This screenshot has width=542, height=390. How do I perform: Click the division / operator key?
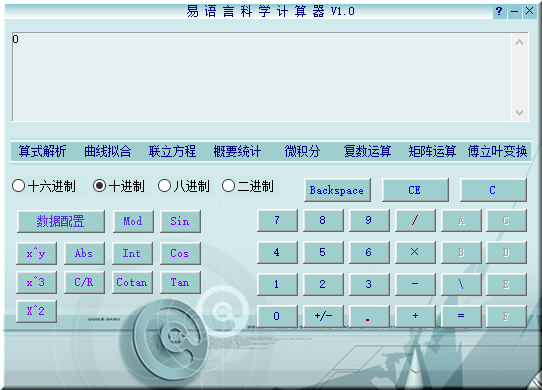415,220
